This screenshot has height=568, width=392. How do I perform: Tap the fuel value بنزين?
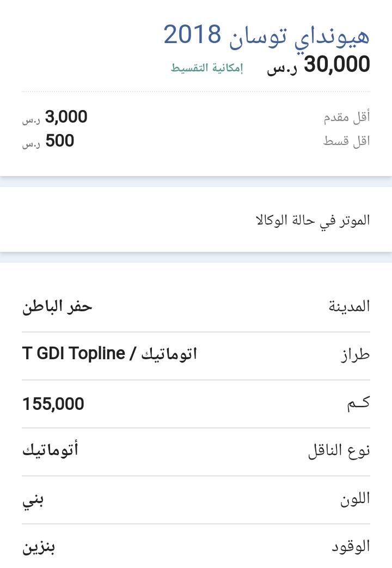point(39,548)
